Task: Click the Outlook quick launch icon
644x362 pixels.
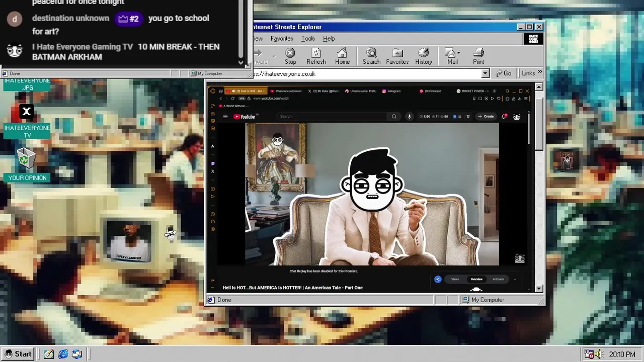Action: 77,354
